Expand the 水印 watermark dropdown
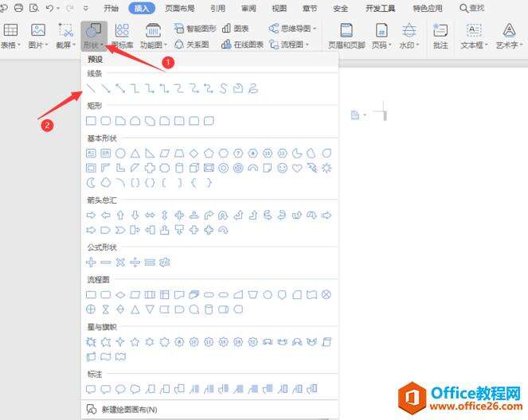 click(x=417, y=45)
